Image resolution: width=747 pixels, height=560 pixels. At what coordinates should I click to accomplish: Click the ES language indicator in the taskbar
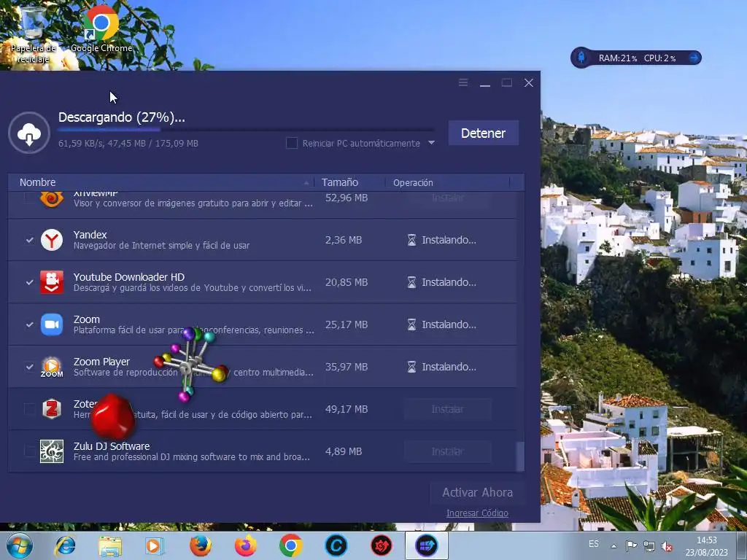pyautogui.click(x=594, y=544)
